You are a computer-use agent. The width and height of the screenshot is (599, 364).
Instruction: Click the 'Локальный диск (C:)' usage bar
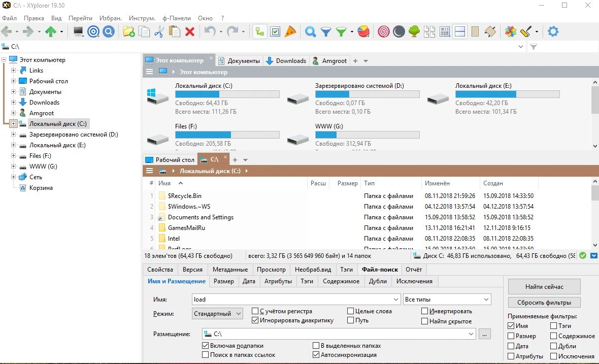point(227,94)
